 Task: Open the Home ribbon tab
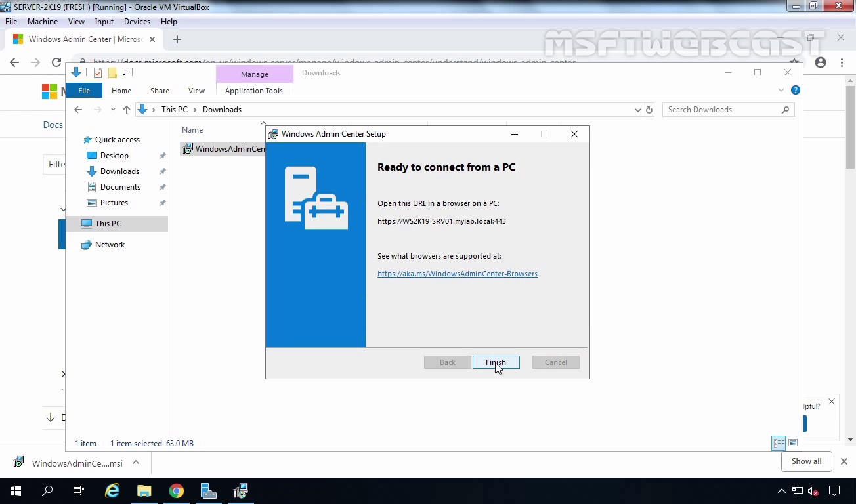point(121,91)
